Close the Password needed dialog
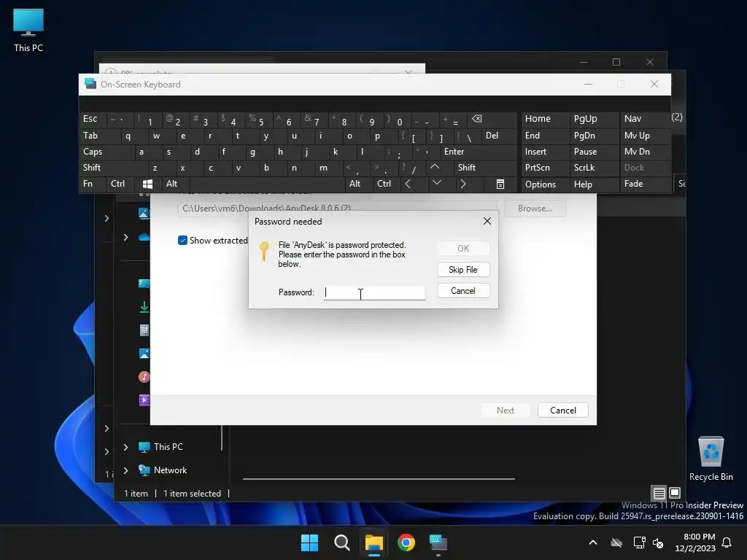 487,221
